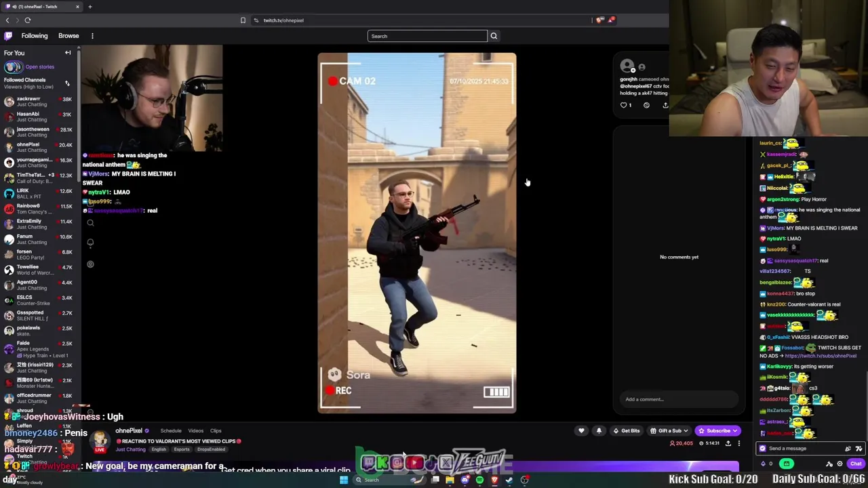
Task: Go back using the browser back arrow
Action: coord(7,20)
